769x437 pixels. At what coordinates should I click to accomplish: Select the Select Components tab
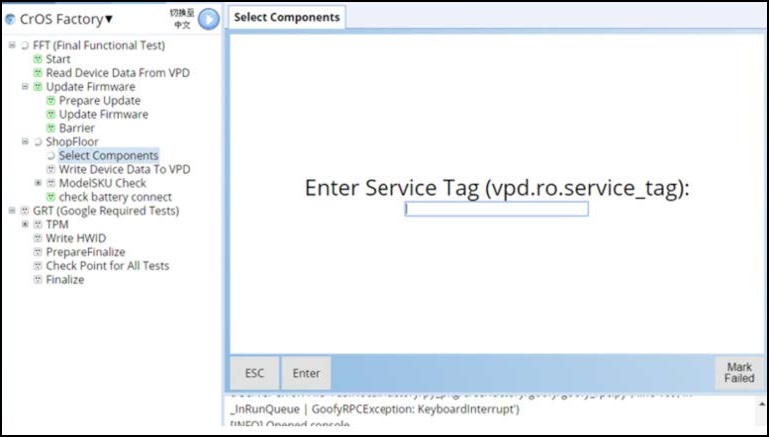click(x=286, y=17)
